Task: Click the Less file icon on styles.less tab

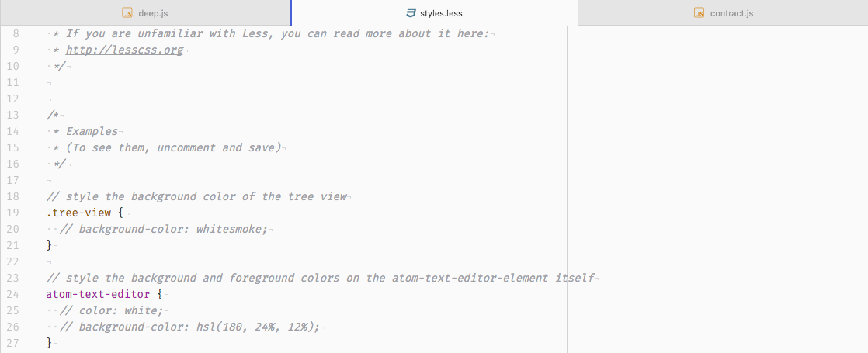Action: click(410, 13)
